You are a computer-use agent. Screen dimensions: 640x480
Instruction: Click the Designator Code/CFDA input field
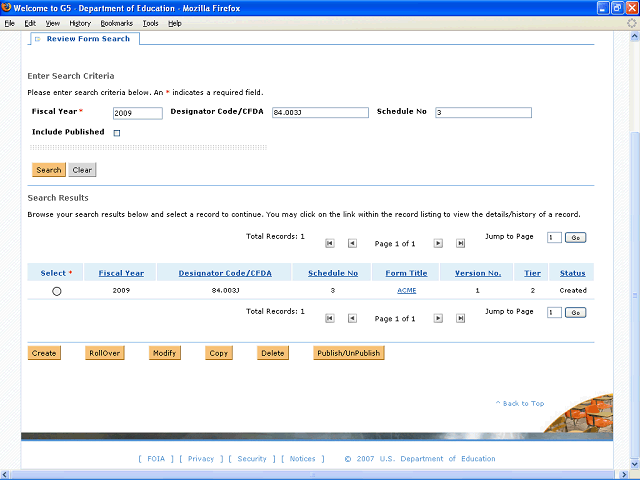(x=320, y=112)
